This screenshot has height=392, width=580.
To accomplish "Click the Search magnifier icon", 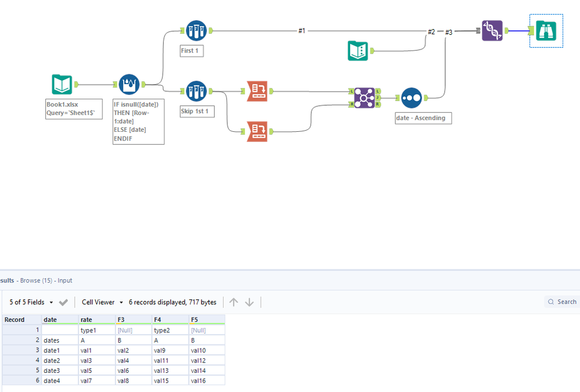I will 551,301.
